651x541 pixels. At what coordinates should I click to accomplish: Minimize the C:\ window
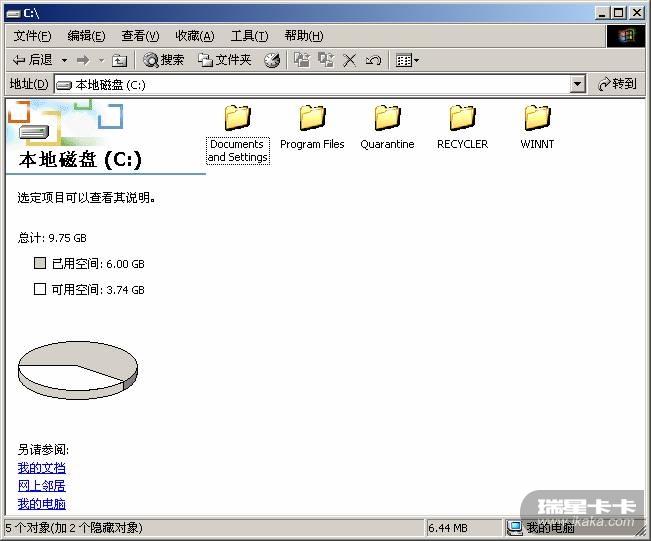tap(603, 13)
